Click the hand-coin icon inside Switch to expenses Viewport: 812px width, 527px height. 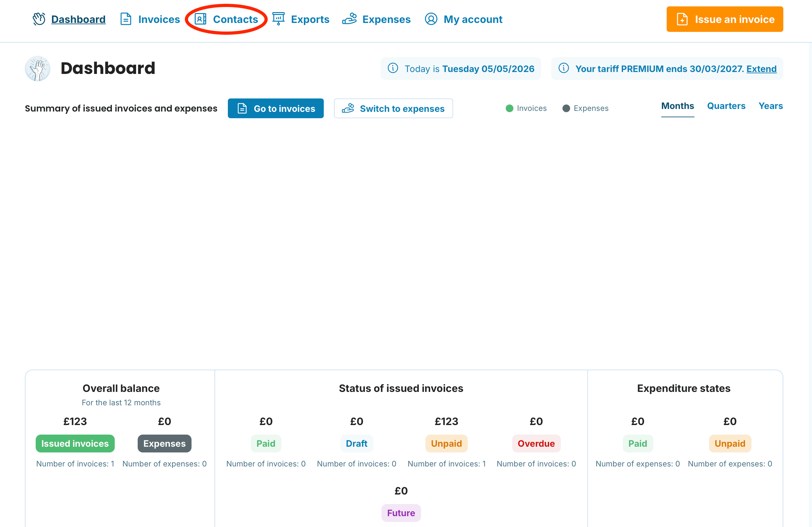coord(348,108)
